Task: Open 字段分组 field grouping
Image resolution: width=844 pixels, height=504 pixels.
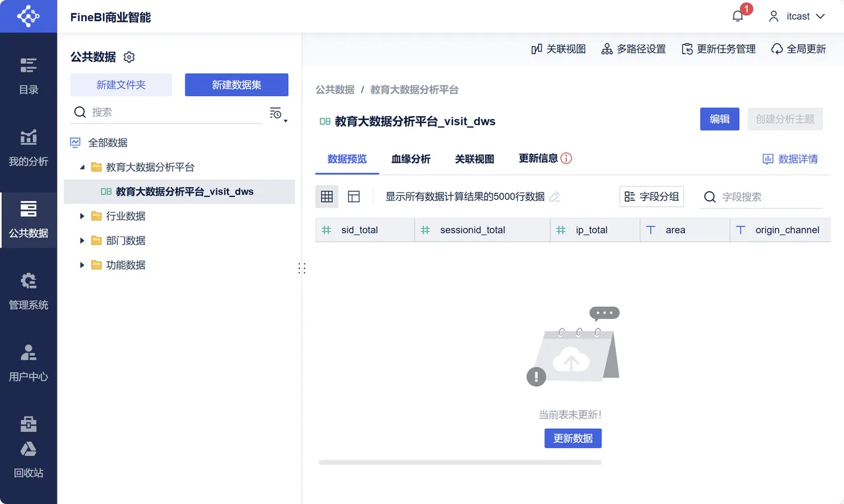Action: coord(651,196)
